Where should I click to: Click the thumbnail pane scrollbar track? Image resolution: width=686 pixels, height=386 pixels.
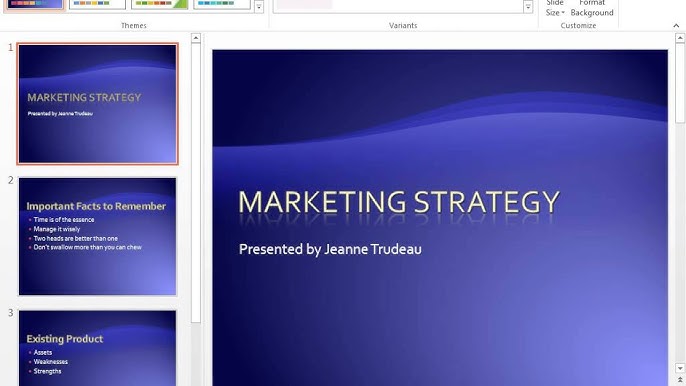tap(196, 354)
